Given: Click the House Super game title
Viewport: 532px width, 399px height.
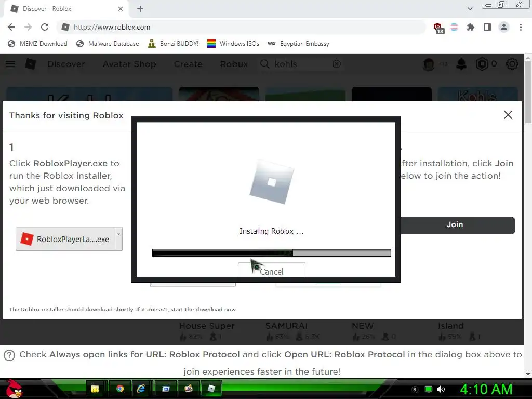Looking at the screenshot, I should pos(207,326).
